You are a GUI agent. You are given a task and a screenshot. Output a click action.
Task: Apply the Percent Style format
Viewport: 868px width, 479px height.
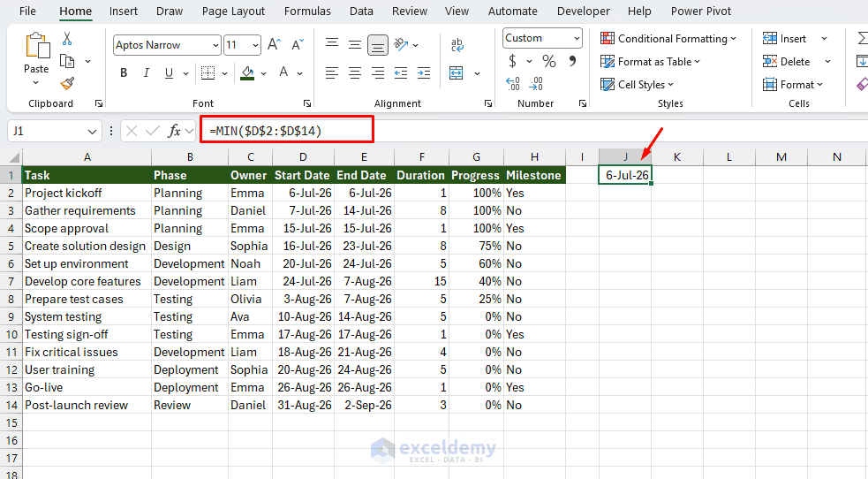(x=548, y=61)
